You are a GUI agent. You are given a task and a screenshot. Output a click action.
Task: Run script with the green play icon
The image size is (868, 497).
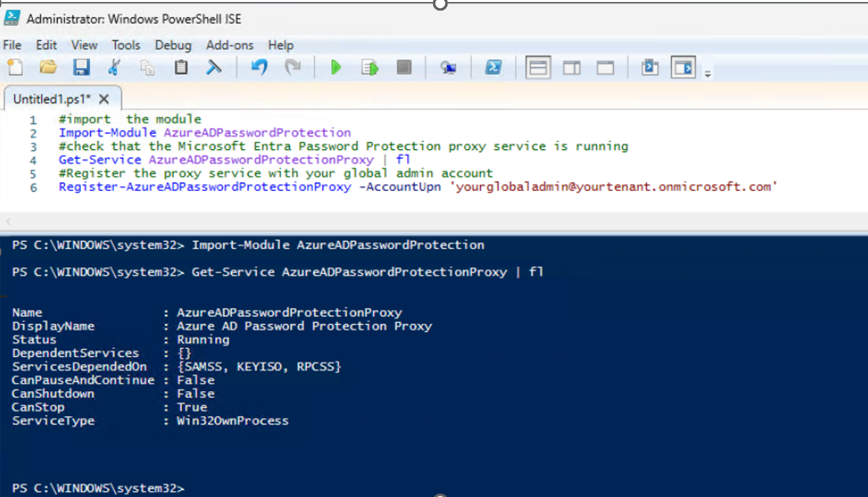[336, 67]
